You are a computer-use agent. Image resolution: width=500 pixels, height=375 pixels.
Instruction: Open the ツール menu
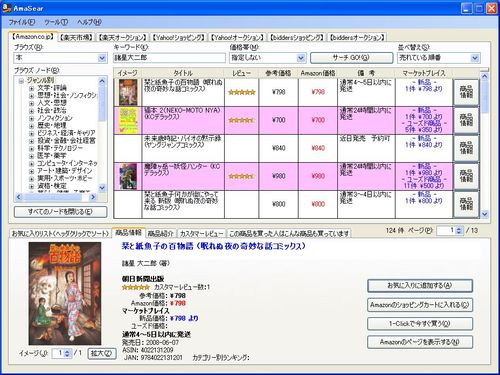click(x=56, y=22)
